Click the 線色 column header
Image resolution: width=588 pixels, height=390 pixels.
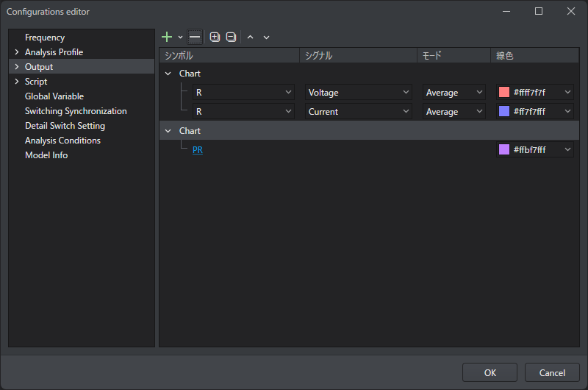[535, 55]
